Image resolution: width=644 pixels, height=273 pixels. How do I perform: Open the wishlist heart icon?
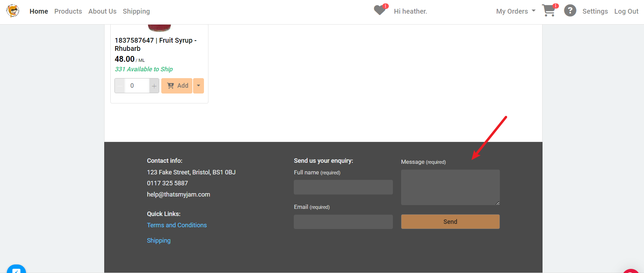tap(380, 10)
